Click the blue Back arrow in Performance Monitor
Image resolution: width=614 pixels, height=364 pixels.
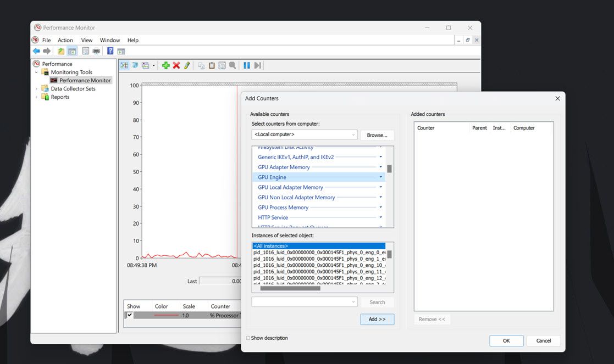pos(36,51)
